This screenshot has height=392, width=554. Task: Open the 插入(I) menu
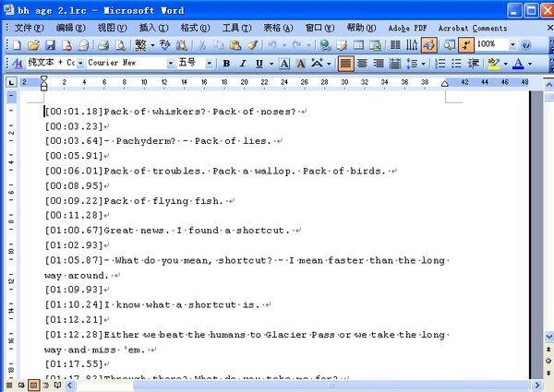(153, 28)
